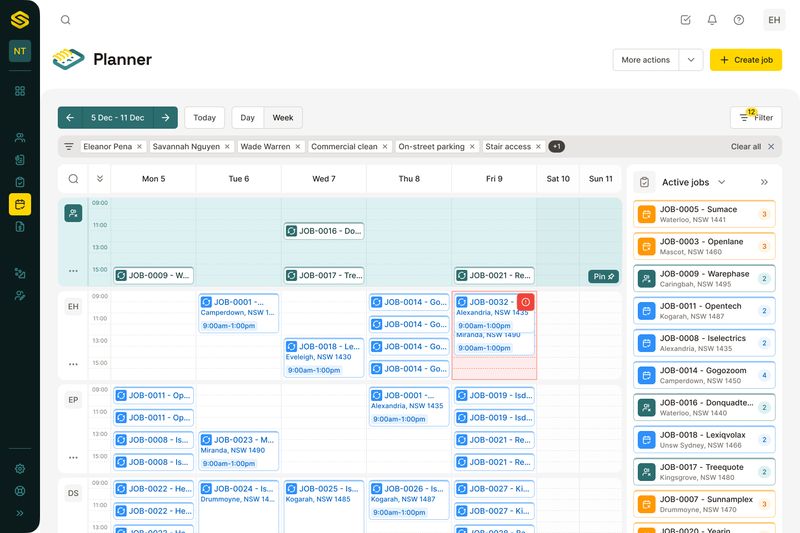The height and width of the screenshot is (533, 800).
Task: Click the Today button
Action: pyautogui.click(x=205, y=117)
